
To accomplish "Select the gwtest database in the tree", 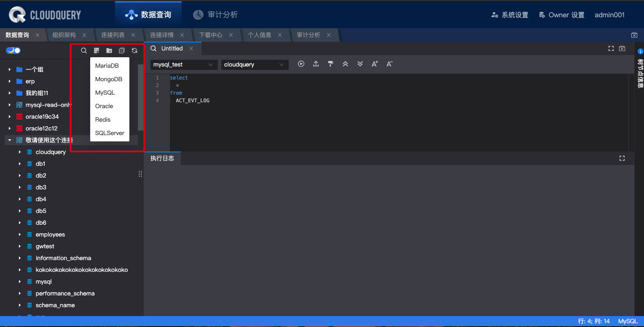I will coord(45,246).
